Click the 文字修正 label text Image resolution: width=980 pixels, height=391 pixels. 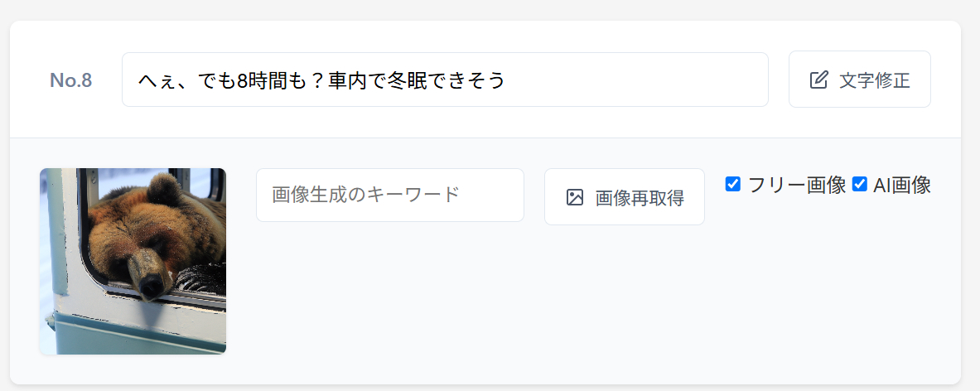[874, 80]
